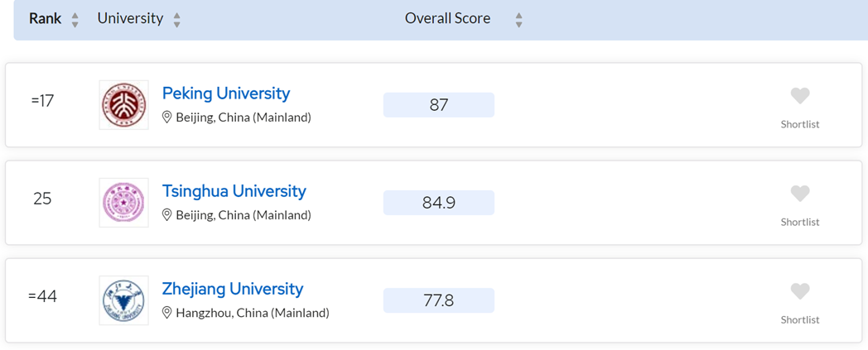Click the Overall Score column header
868x350 pixels.
click(x=448, y=18)
